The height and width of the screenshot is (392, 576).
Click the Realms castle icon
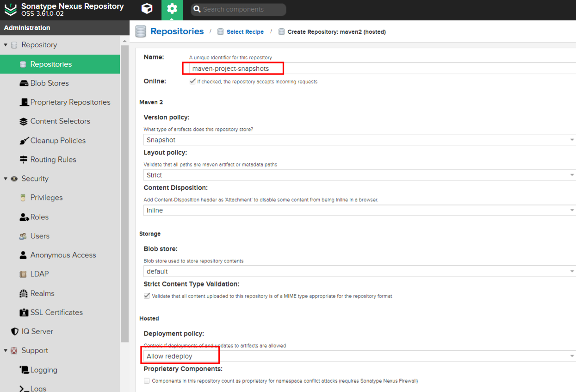(x=23, y=293)
